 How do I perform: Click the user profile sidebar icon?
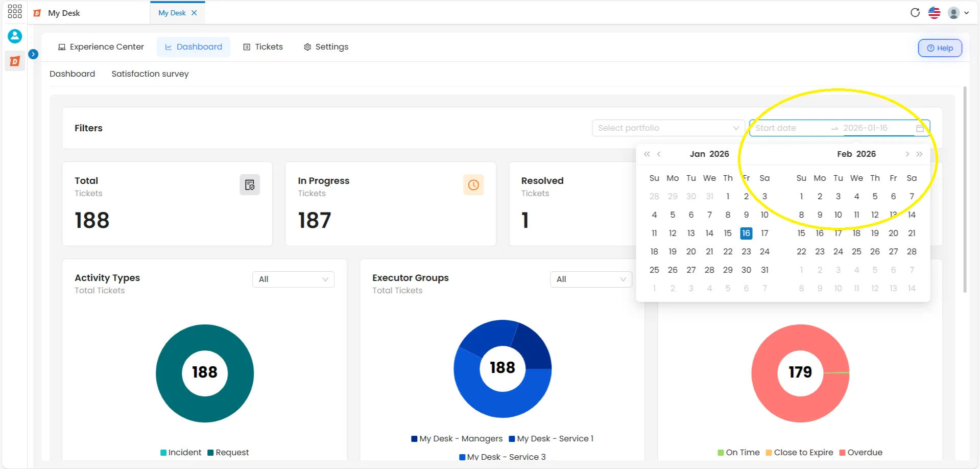tap(15, 36)
